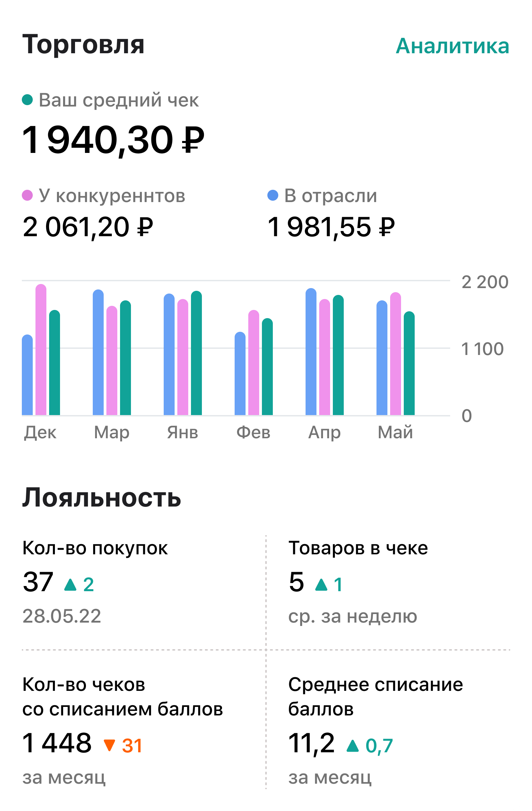Click the Торговля section heading

84,45
